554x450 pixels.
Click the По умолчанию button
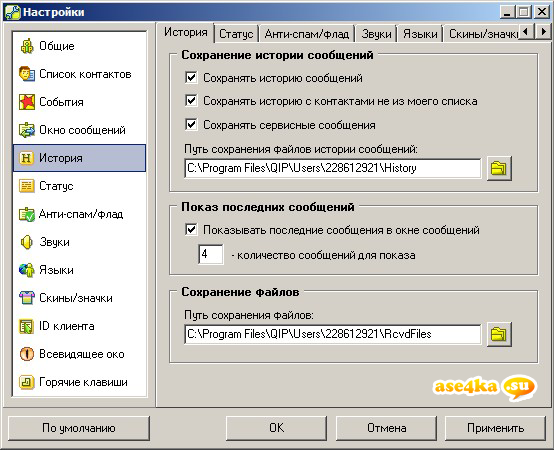[x=79, y=428]
